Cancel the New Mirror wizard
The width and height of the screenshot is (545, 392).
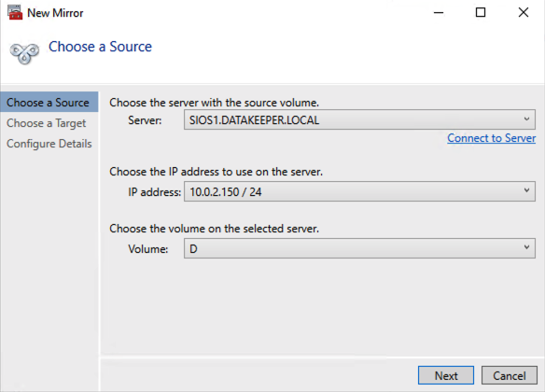click(510, 375)
